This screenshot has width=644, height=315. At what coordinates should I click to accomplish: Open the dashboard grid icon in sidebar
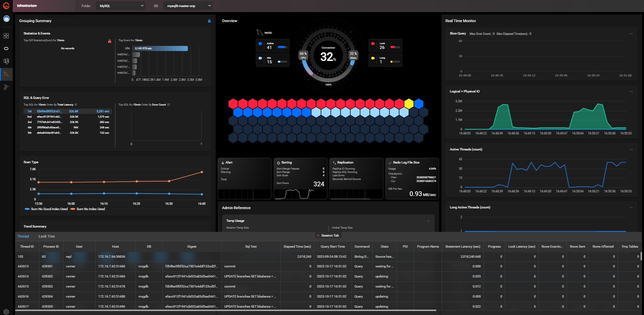[x=6, y=36]
